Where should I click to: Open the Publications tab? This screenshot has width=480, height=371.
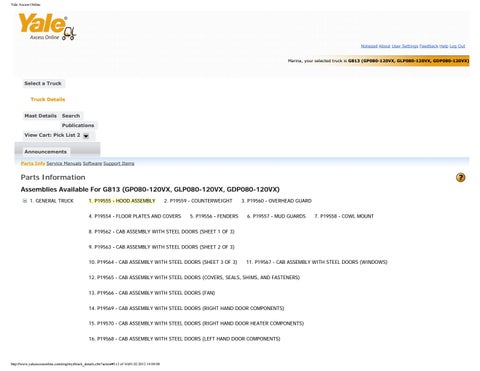click(x=78, y=125)
